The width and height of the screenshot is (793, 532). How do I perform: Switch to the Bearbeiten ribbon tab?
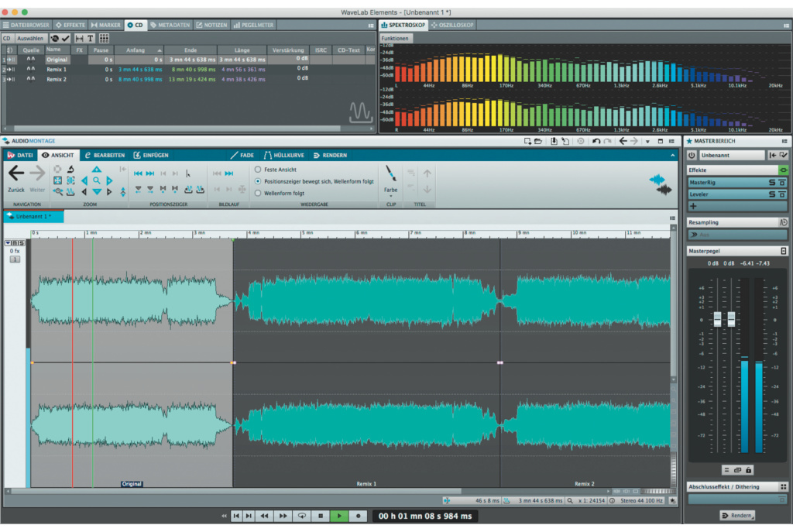point(105,155)
